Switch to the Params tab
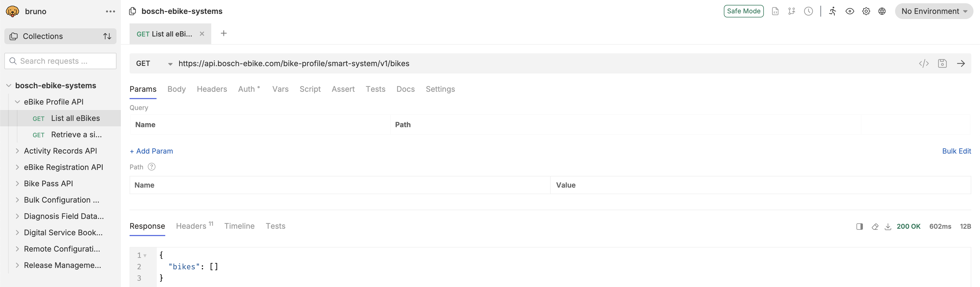This screenshot has height=287, width=980. tap(143, 89)
